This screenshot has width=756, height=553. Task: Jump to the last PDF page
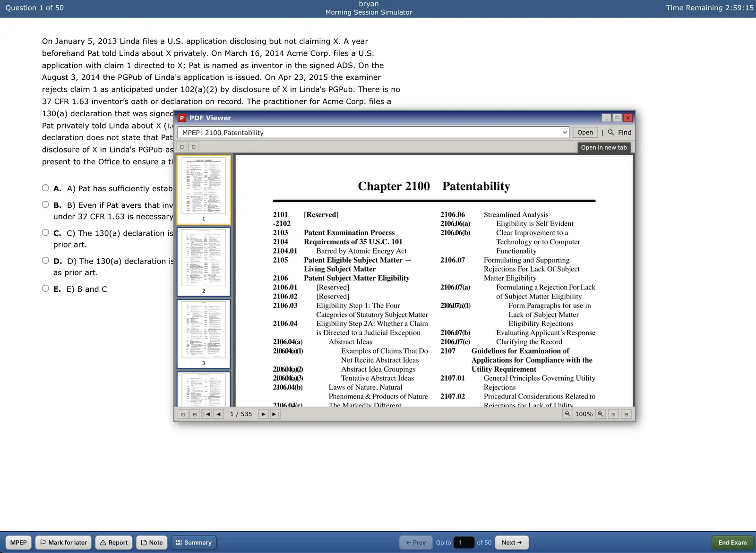coord(275,414)
